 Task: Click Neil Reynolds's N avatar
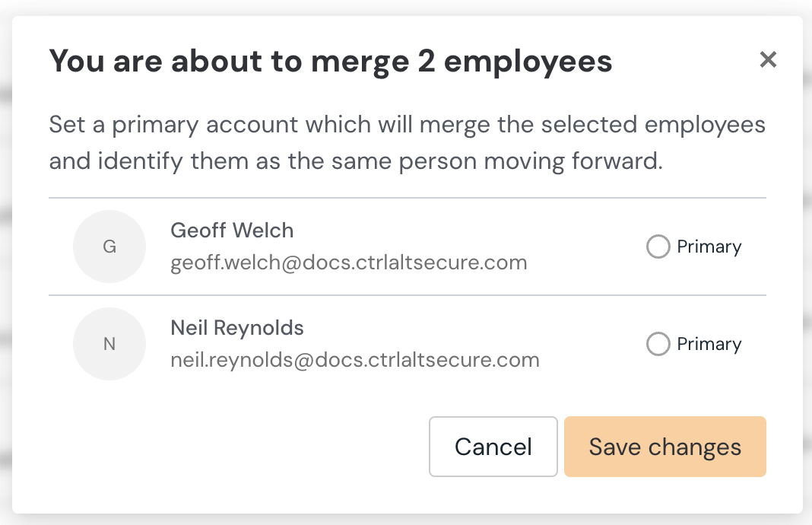(x=109, y=344)
